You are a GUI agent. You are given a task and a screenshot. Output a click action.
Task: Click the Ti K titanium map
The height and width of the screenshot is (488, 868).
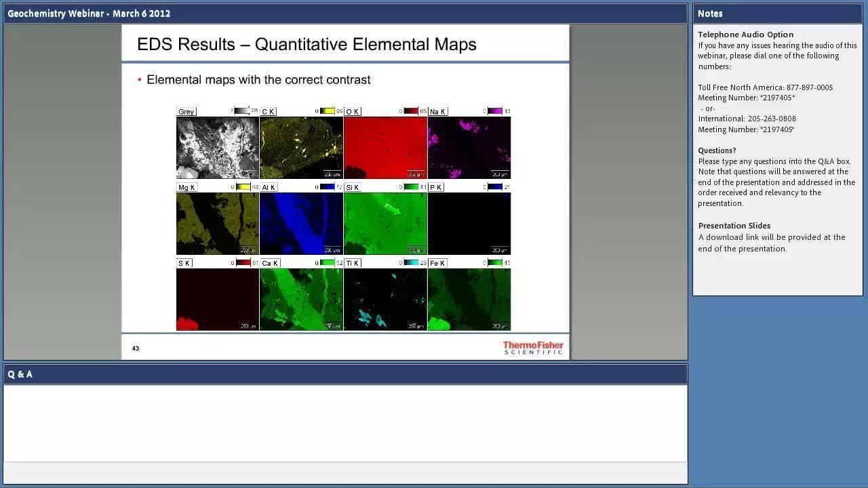pyautogui.click(x=385, y=300)
